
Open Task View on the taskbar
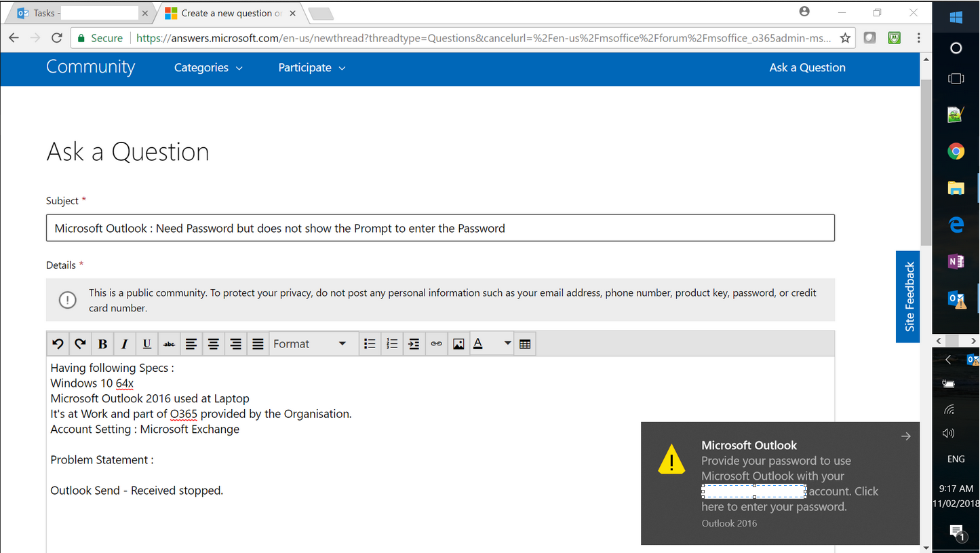pos(956,79)
